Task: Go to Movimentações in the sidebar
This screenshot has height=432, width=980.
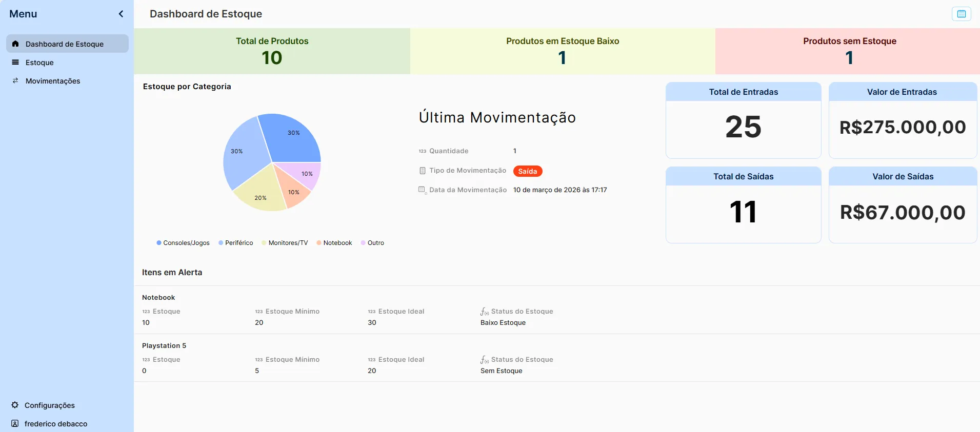Action: [53, 81]
